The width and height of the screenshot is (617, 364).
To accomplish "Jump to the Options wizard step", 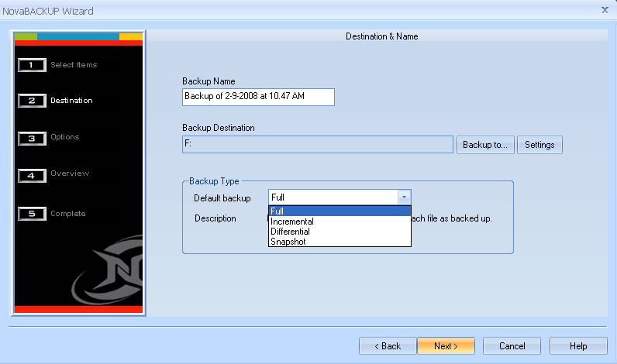I will [65, 137].
